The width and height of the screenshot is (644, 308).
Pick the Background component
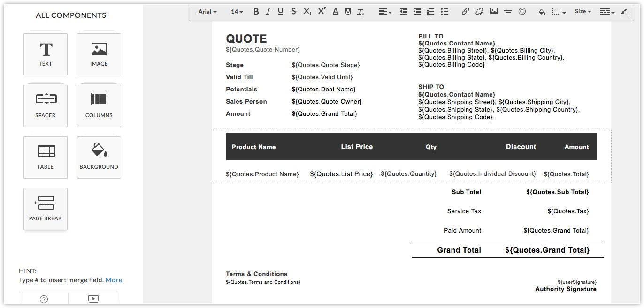[99, 158]
